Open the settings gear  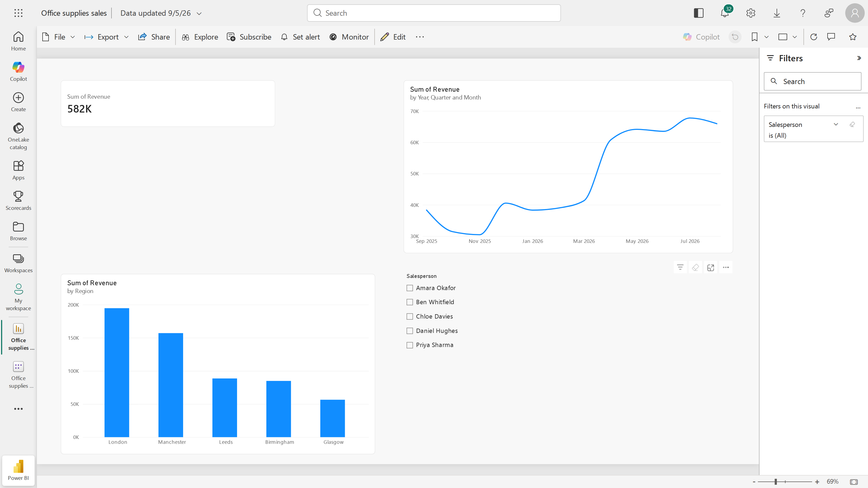(x=750, y=13)
